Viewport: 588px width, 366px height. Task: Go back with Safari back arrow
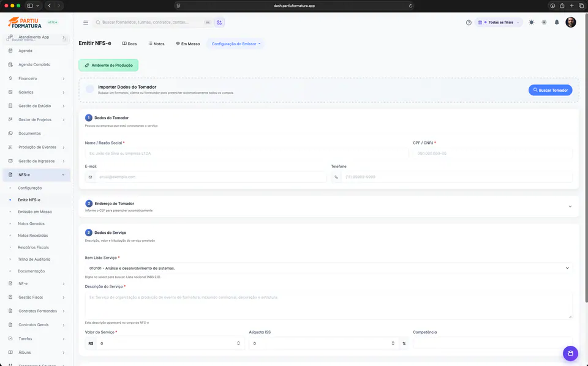coord(50,6)
